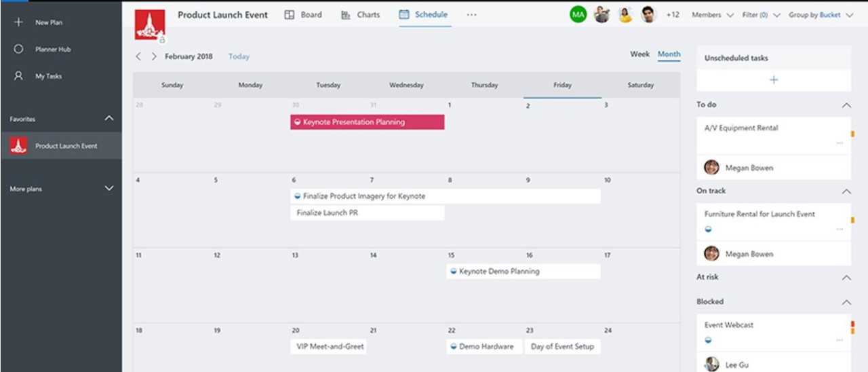Open VIP Meet-and-Greet task
This screenshot has height=372, width=868.
(x=328, y=346)
